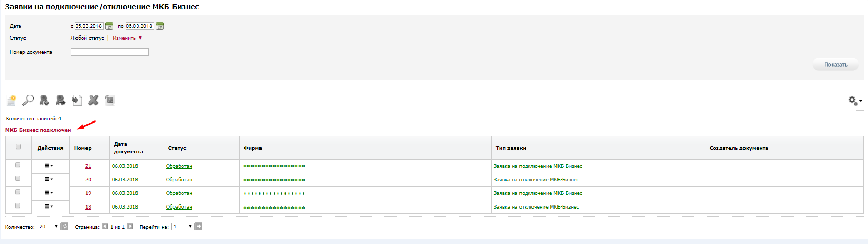Image resolution: width=868 pixels, height=244 pixels.
Task: Select the checkbox for request 21
Action: coord(18,165)
